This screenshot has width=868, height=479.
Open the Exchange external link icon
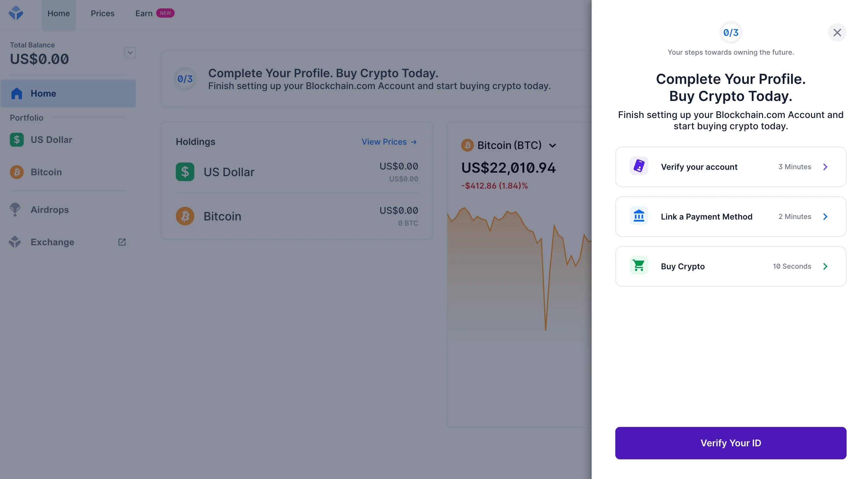click(x=122, y=242)
